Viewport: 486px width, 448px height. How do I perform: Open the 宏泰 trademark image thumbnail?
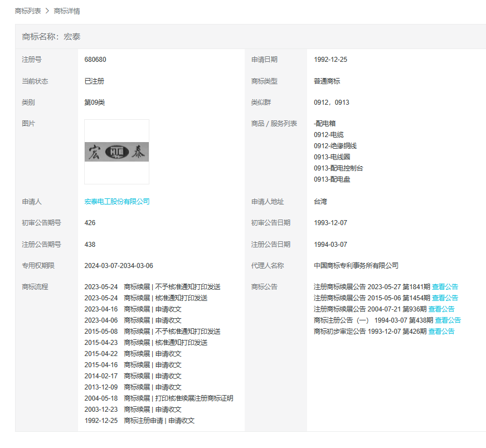[116, 152]
